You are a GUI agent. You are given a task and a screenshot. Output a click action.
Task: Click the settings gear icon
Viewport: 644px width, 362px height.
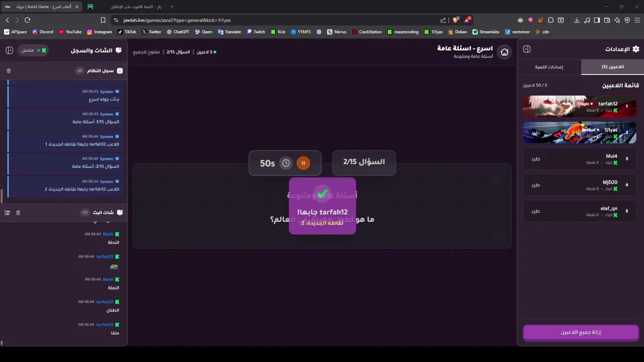pyautogui.click(x=636, y=49)
